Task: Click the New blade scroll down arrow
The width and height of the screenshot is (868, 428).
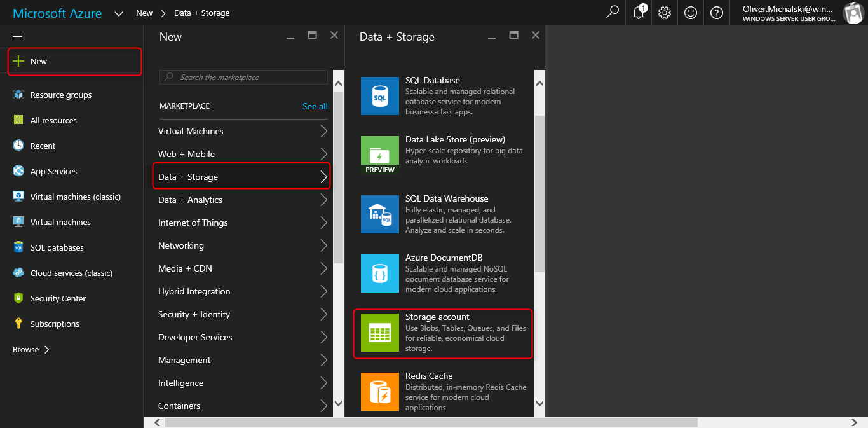Action: [x=338, y=403]
